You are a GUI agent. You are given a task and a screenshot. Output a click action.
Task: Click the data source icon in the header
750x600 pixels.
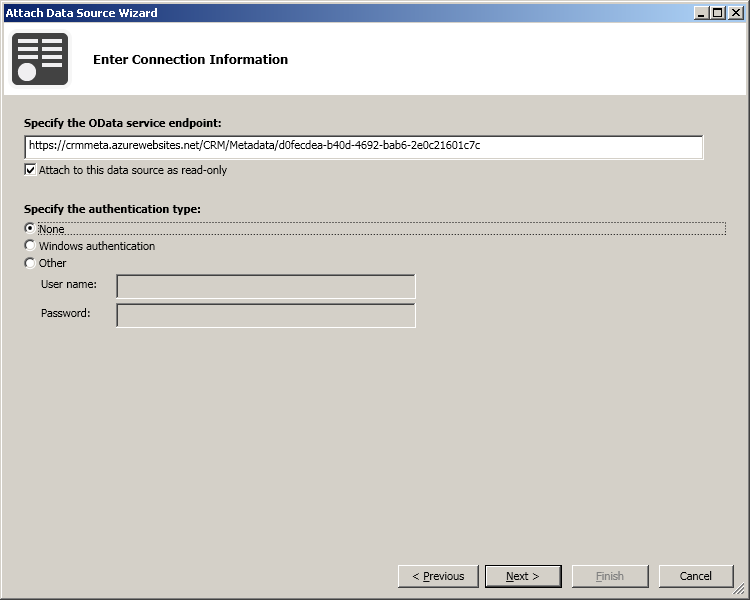coord(40,59)
